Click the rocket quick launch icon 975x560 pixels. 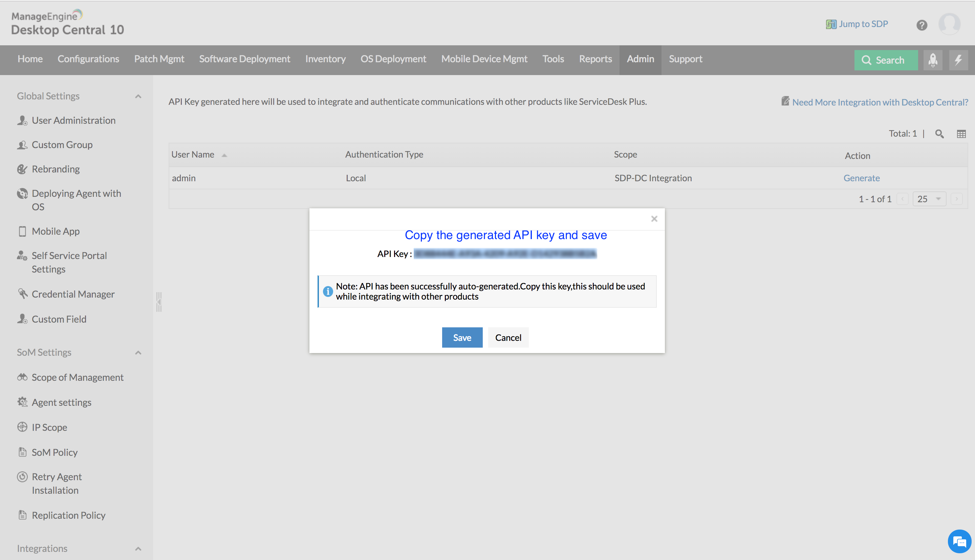point(933,60)
